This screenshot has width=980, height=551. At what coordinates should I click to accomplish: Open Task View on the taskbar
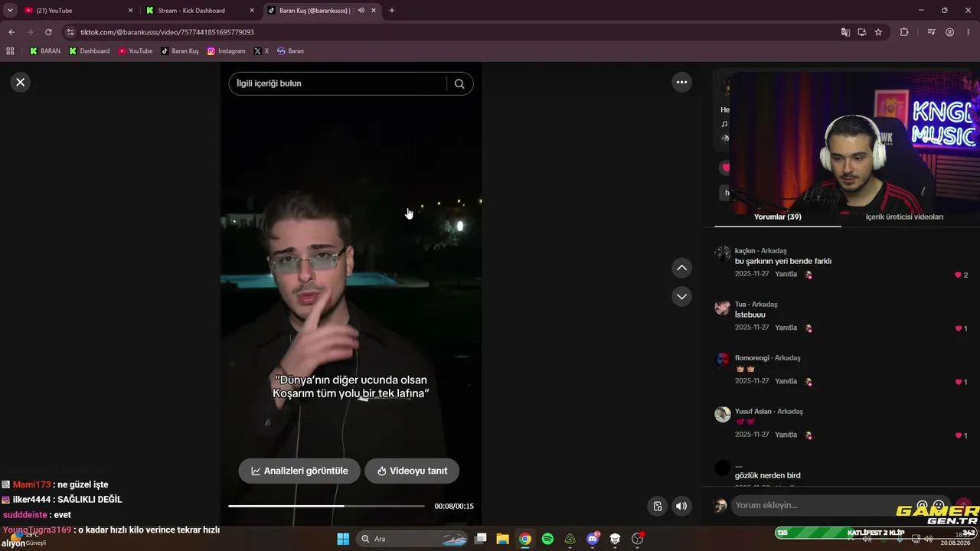pyautogui.click(x=481, y=539)
